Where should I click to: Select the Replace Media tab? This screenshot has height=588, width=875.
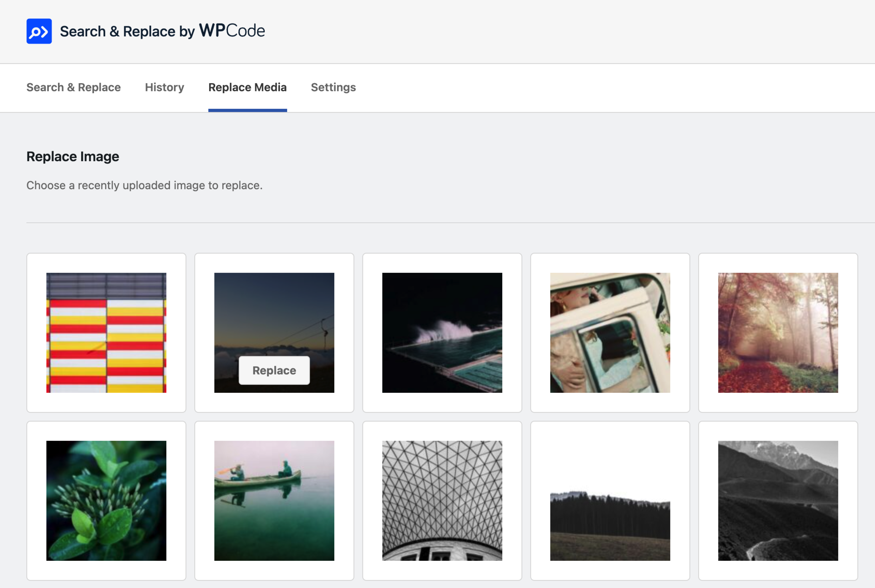tap(247, 87)
